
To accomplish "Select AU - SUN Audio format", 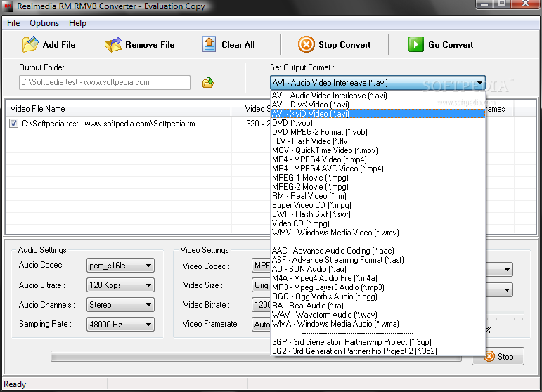I will [378, 269].
